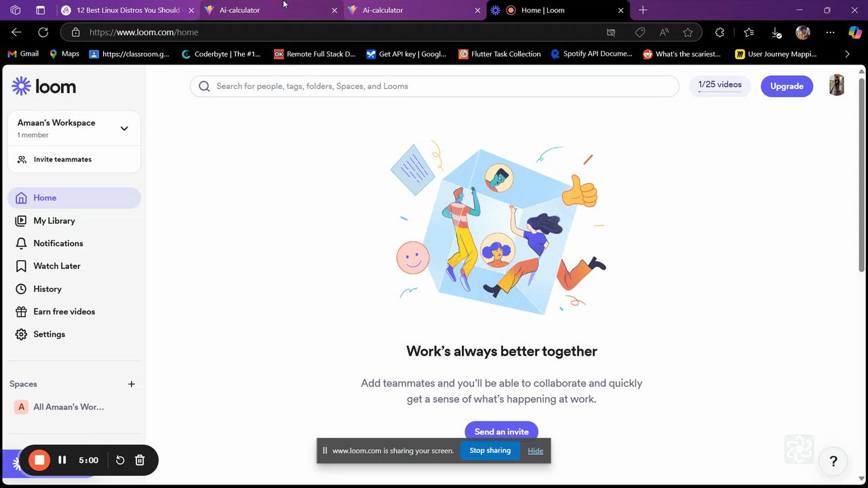Image resolution: width=868 pixels, height=488 pixels.
Task: Start Read aloud
Action: 664,32
